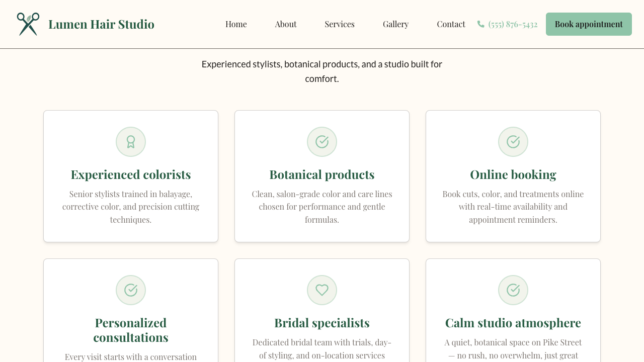Go to the About page

(286, 24)
